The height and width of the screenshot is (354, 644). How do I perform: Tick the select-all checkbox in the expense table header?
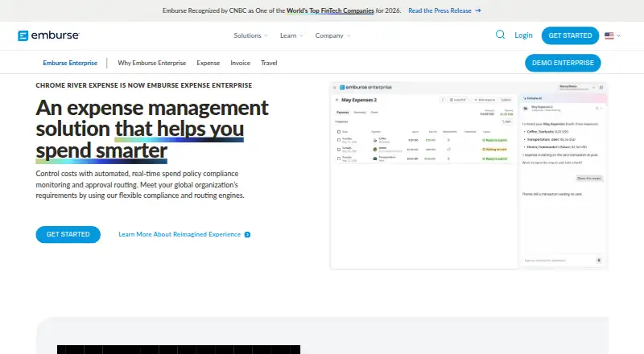click(x=339, y=132)
